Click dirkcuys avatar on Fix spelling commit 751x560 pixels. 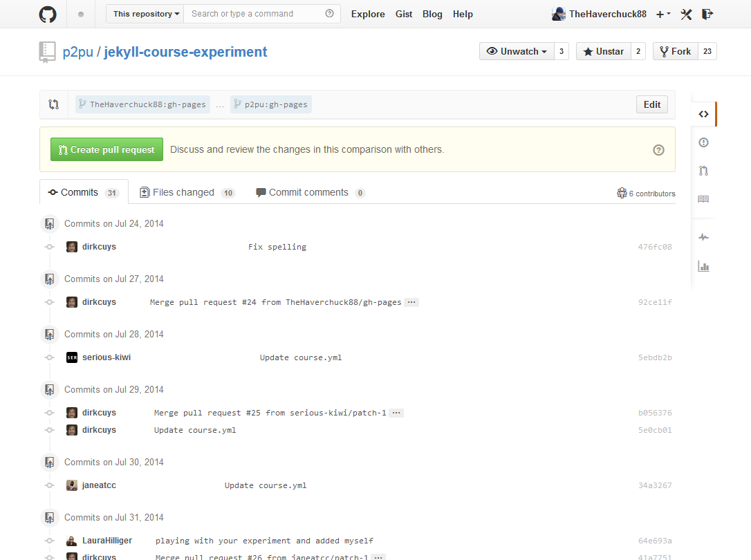(x=72, y=247)
